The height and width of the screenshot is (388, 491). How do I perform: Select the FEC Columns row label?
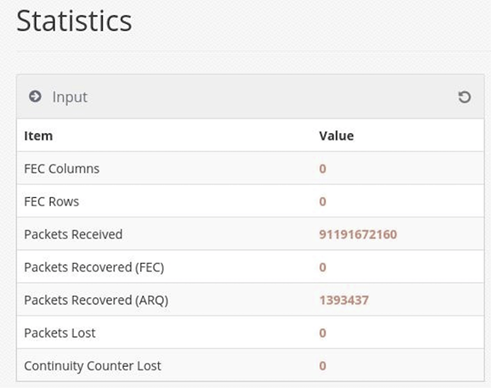[x=62, y=169]
